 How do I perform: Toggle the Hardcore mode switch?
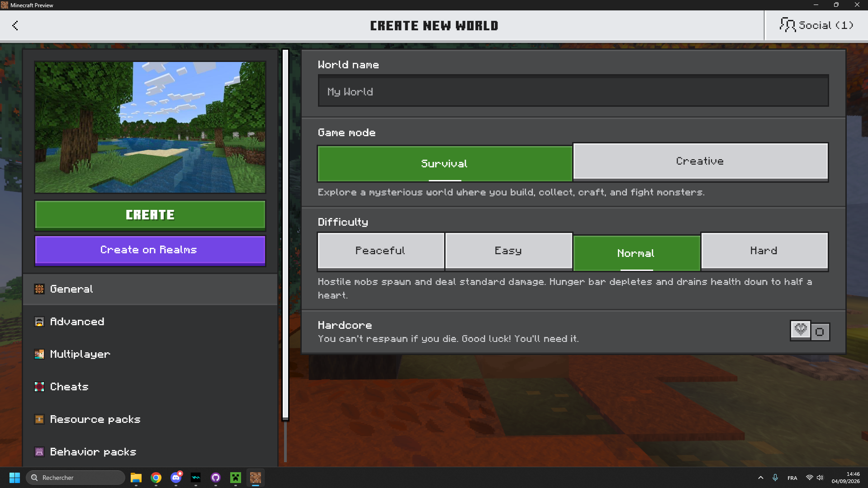810,331
